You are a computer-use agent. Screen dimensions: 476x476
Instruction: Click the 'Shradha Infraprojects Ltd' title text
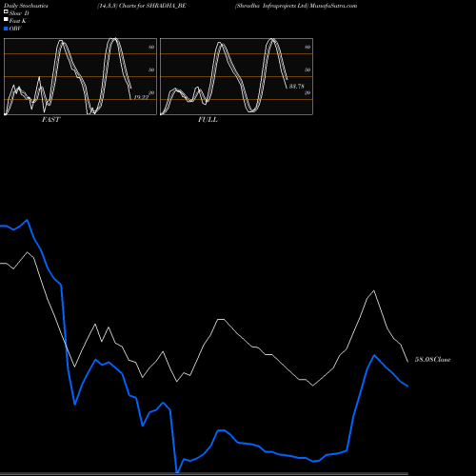tap(271, 6)
